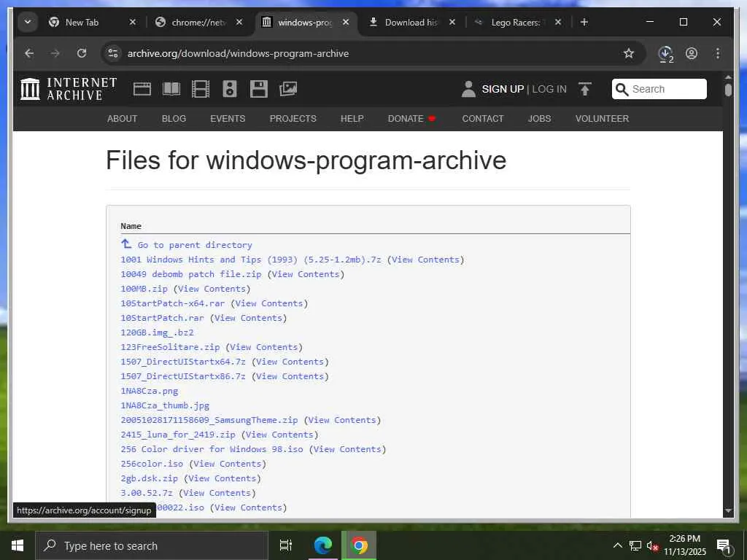Switch to Download history tab
This screenshot has height=560, width=747.
click(x=411, y=22)
